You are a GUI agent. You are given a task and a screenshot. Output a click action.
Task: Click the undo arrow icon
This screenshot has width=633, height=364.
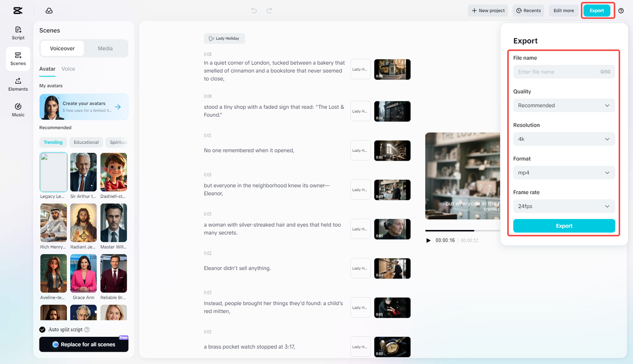(254, 10)
